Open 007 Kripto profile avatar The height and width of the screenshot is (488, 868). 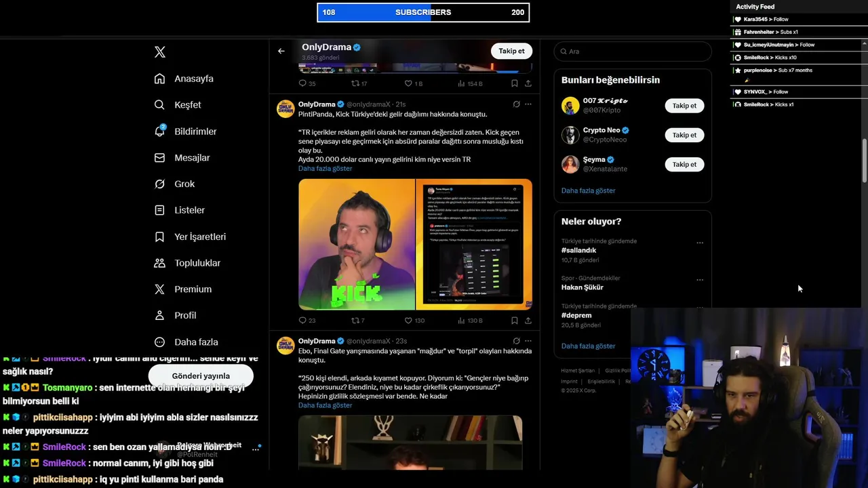pyautogui.click(x=570, y=106)
